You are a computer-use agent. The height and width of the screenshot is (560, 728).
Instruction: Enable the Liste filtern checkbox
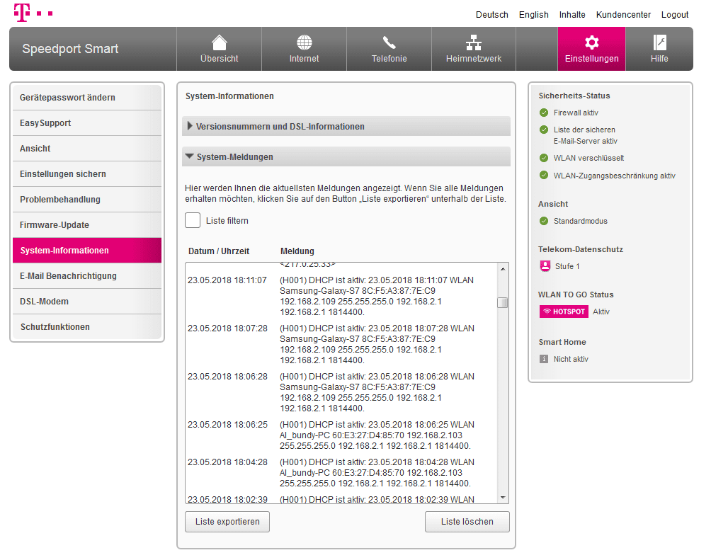point(193,220)
